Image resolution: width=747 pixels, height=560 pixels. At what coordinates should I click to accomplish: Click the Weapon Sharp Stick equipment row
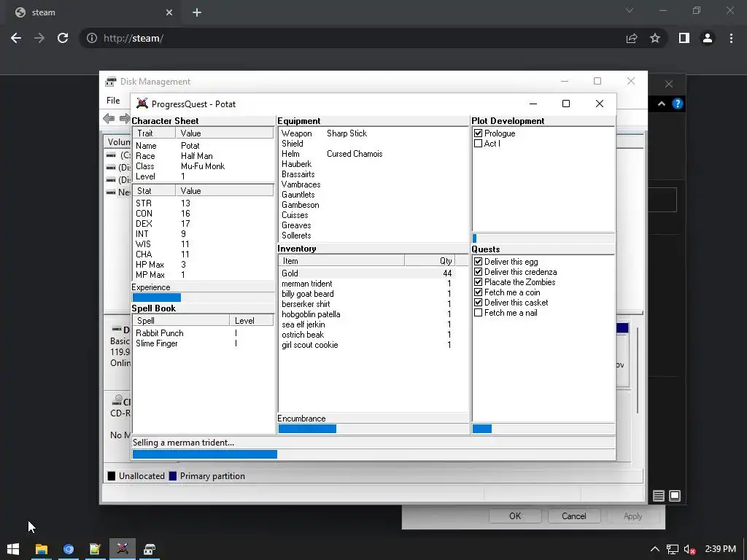373,133
